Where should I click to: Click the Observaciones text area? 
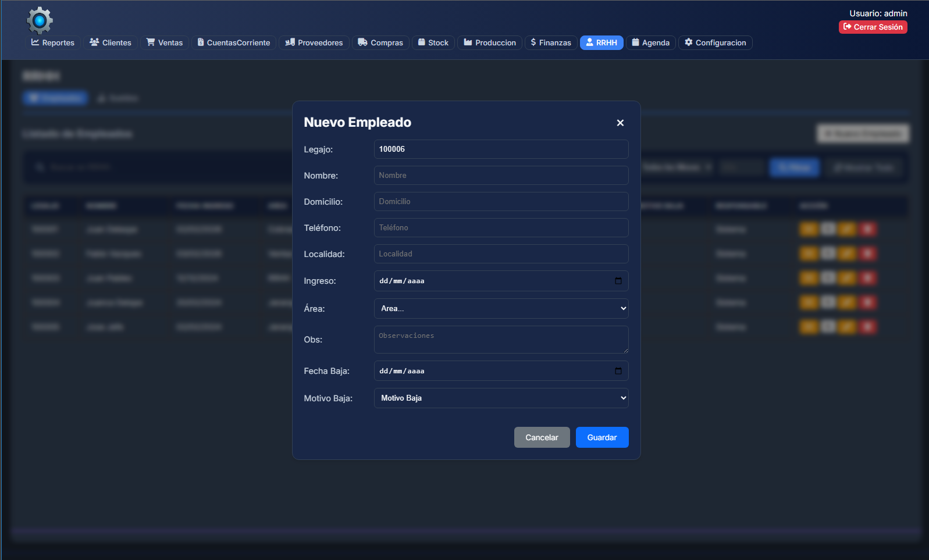click(x=501, y=340)
